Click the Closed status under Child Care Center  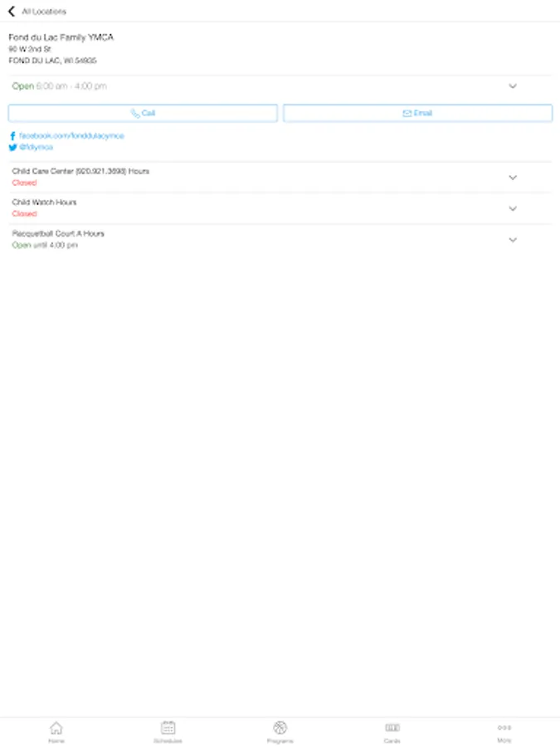tap(24, 183)
